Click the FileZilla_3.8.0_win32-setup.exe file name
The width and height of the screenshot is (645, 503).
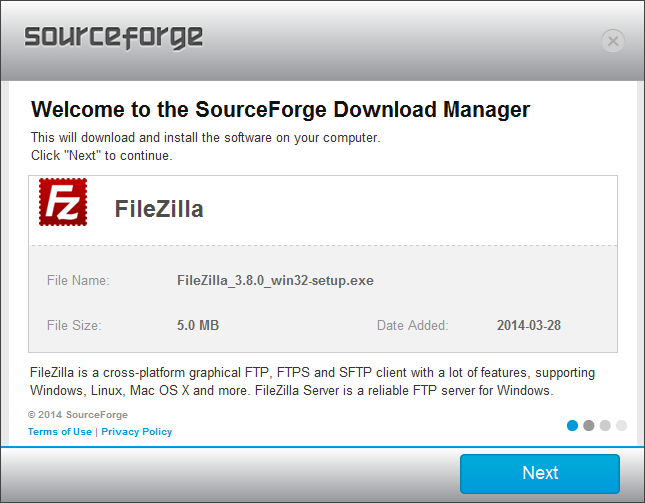point(275,281)
